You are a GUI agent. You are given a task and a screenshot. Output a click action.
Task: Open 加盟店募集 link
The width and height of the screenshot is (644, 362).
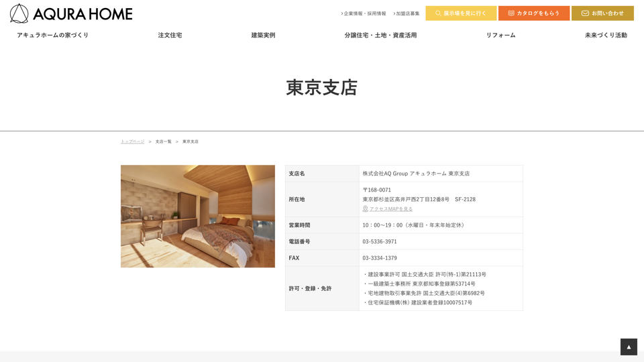click(x=407, y=13)
